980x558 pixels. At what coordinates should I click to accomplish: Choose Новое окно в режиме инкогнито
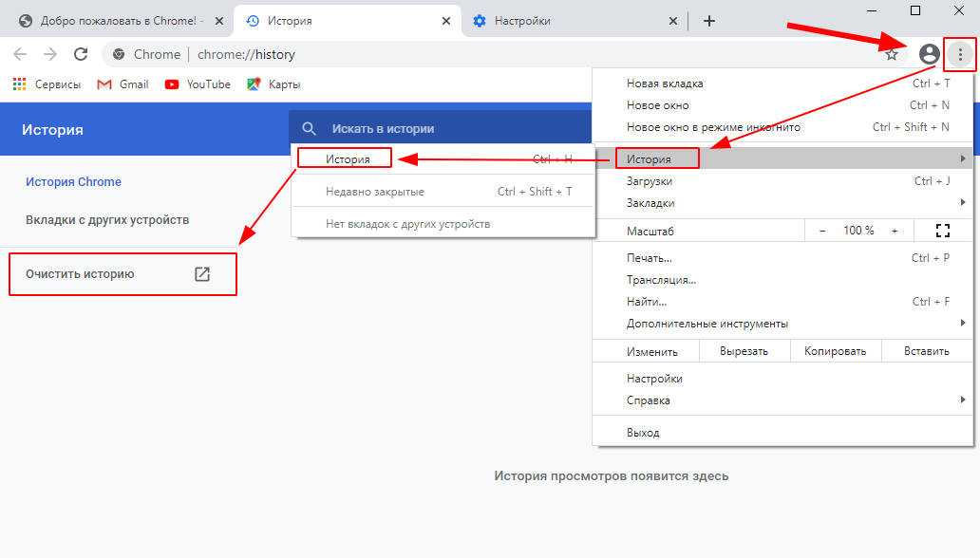click(x=713, y=127)
